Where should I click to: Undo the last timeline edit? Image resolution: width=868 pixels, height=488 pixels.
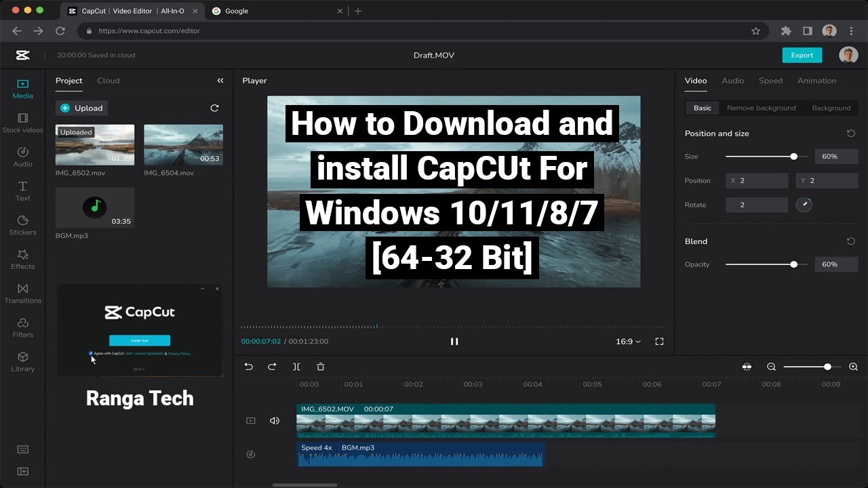pyautogui.click(x=248, y=367)
